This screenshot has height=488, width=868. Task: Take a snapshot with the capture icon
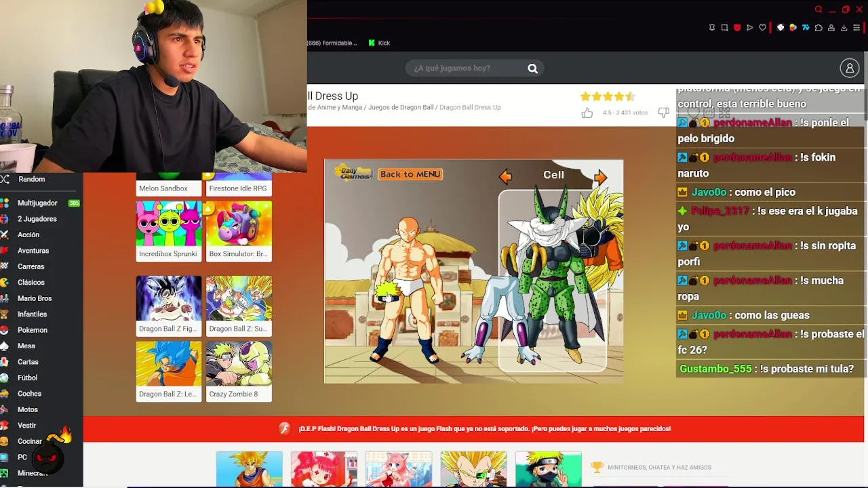pos(724,28)
